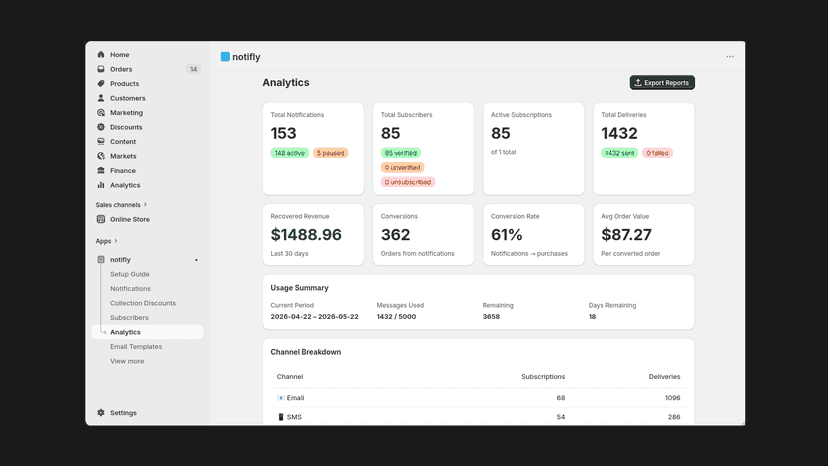Open Email Templates page
Image resolution: width=828 pixels, height=466 pixels.
pos(136,347)
